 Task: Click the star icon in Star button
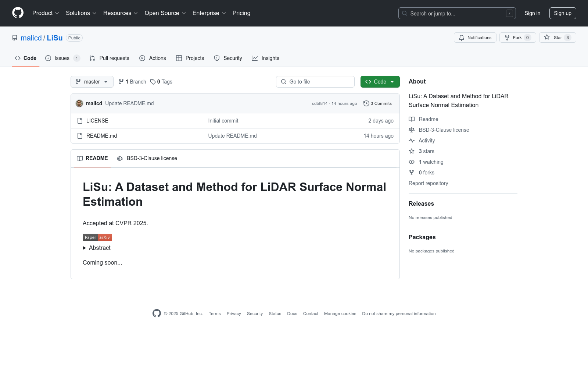click(x=547, y=37)
